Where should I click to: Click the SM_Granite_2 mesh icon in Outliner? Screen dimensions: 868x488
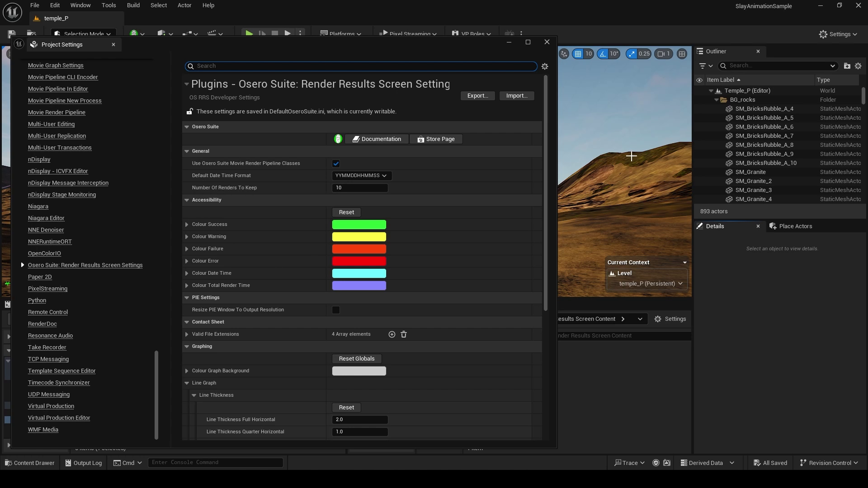tap(729, 181)
